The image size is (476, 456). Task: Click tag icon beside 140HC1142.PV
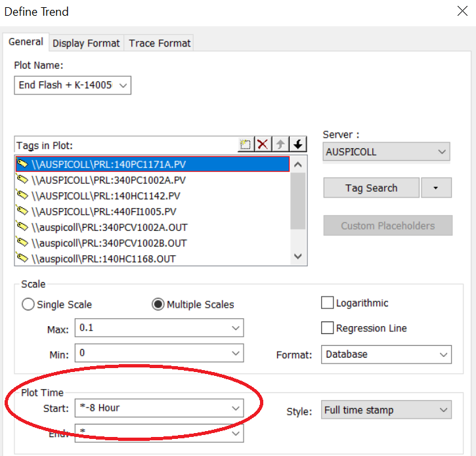tap(22, 196)
